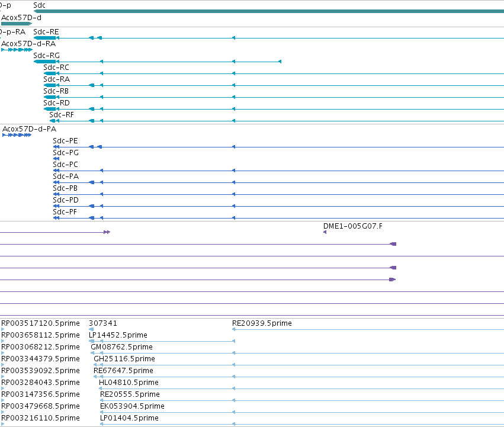504x427 pixels.
Task: Click the RE67647.5prime label
Action: [123, 371]
